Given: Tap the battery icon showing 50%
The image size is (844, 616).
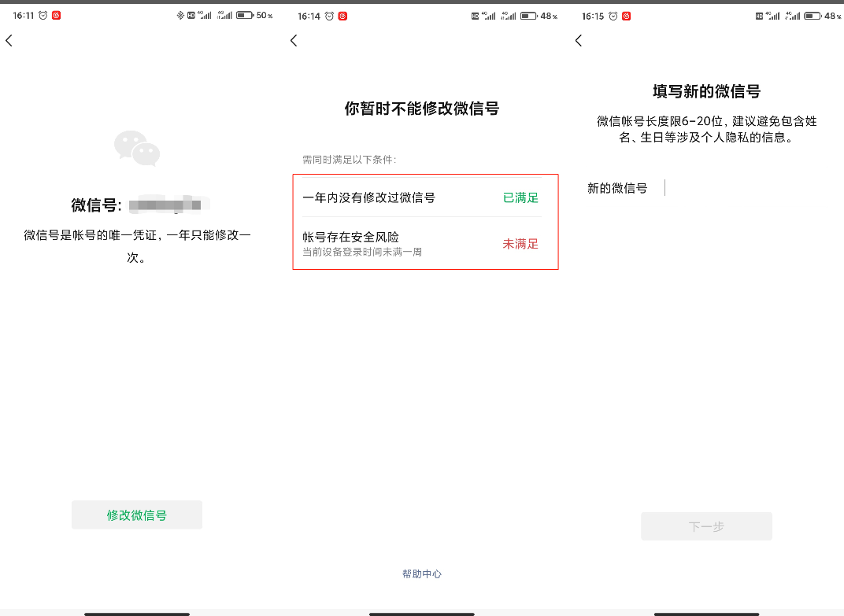Looking at the screenshot, I should pos(244,16).
